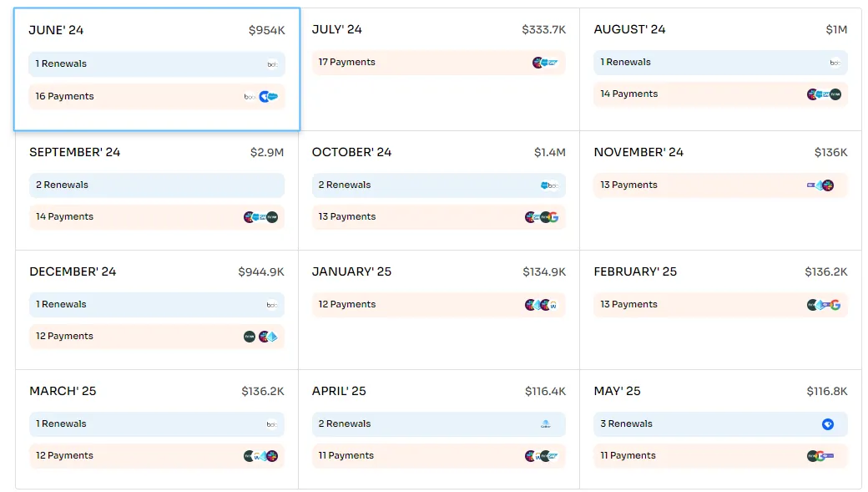Click the vendor logo in June'24 Renewals
Screen dimensions: 868x492
tap(272, 64)
